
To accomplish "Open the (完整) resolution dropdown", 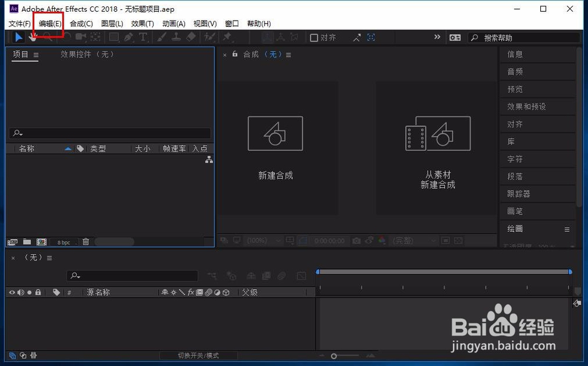I will click(413, 241).
